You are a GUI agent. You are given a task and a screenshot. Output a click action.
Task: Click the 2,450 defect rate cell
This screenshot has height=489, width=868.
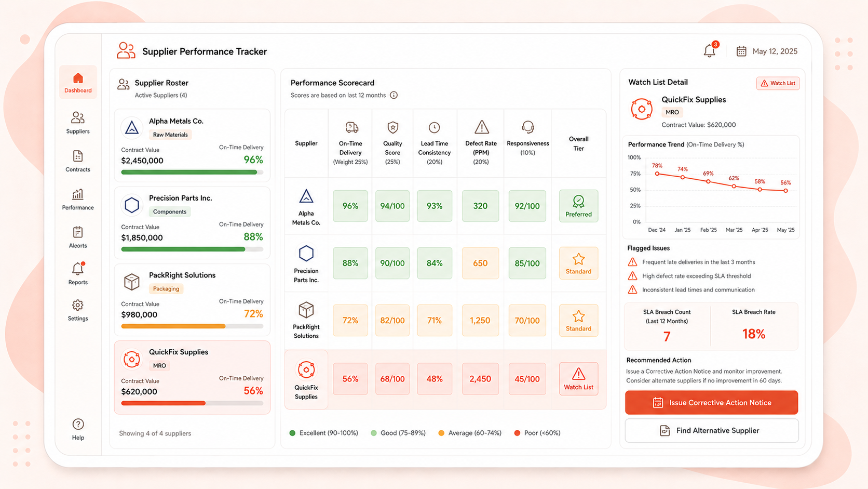pyautogui.click(x=480, y=379)
